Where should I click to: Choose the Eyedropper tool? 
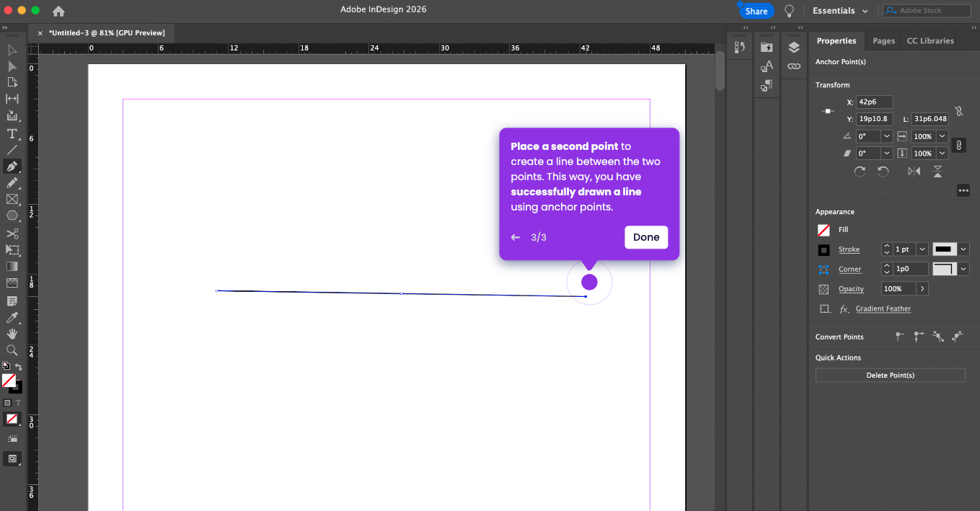pos(12,317)
